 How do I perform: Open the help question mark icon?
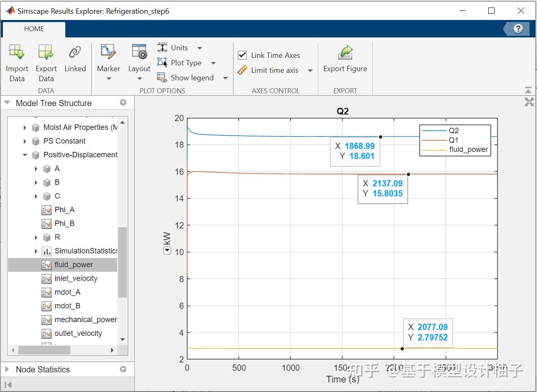coord(518,29)
